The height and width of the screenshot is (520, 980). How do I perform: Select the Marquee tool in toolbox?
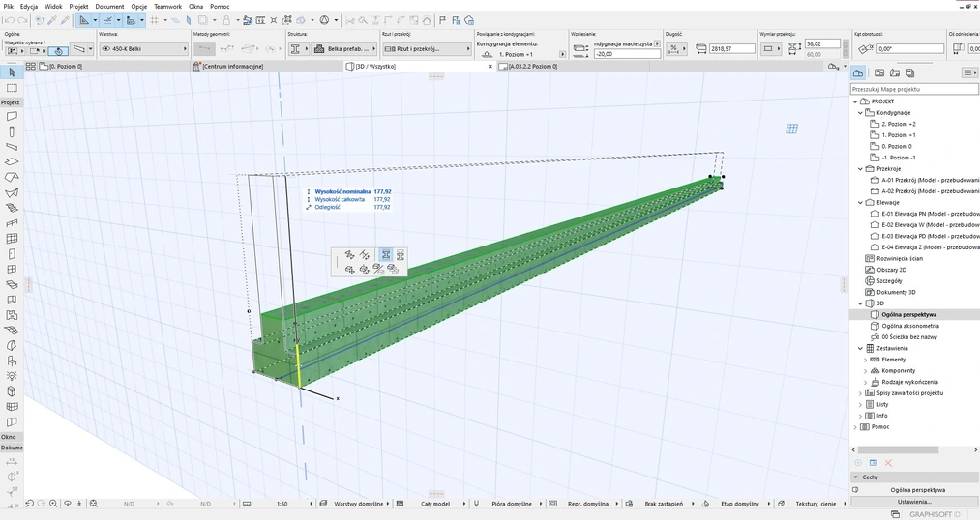pos(12,88)
